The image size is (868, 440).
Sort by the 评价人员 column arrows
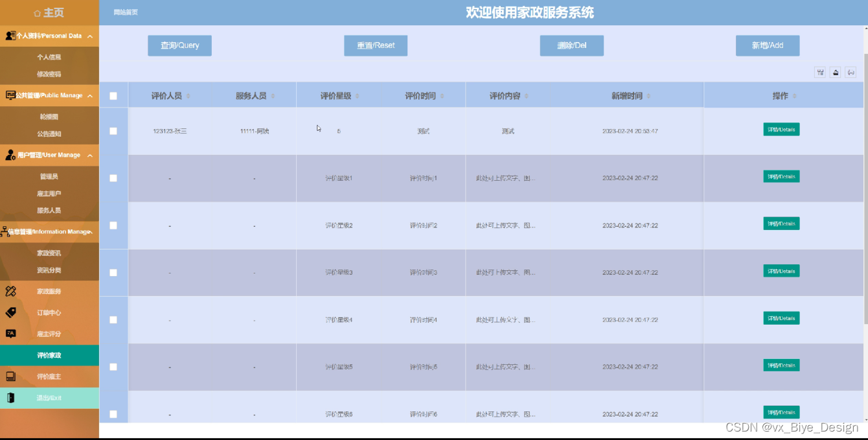pyautogui.click(x=188, y=96)
